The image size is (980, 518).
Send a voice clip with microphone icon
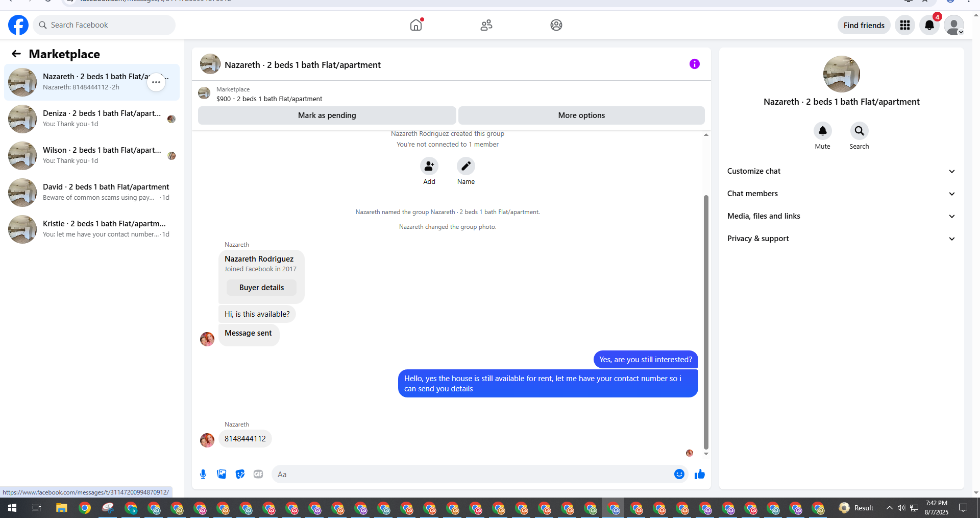point(203,474)
